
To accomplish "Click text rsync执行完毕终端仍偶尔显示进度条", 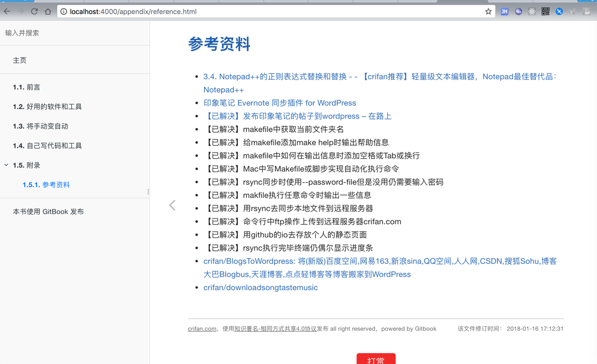I will tap(308, 248).
